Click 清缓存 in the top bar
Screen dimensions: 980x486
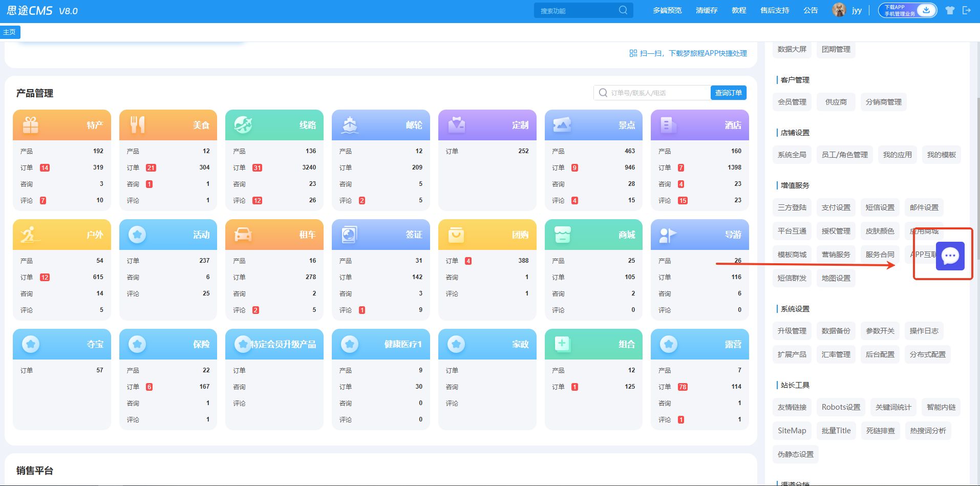pos(706,10)
